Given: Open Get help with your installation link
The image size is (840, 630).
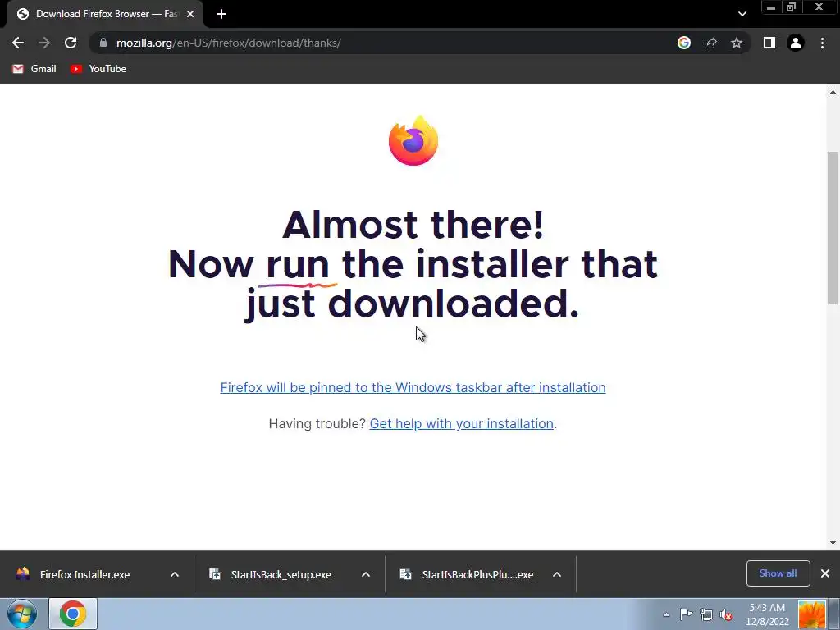Looking at the screenshot, I should click(461, 424).
